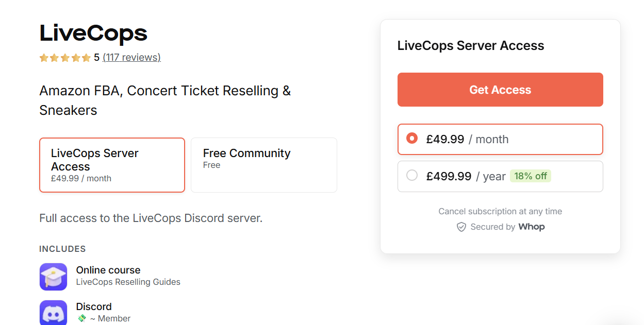Click the first gold star rating icon
This screenshot has width=644, height=325.
pyautogui.click(x=44, y=58)
